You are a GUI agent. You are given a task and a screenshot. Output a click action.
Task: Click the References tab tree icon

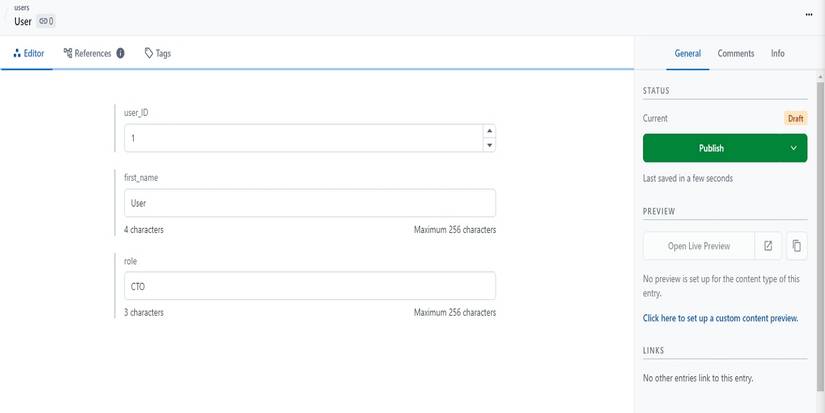point(68,53)
